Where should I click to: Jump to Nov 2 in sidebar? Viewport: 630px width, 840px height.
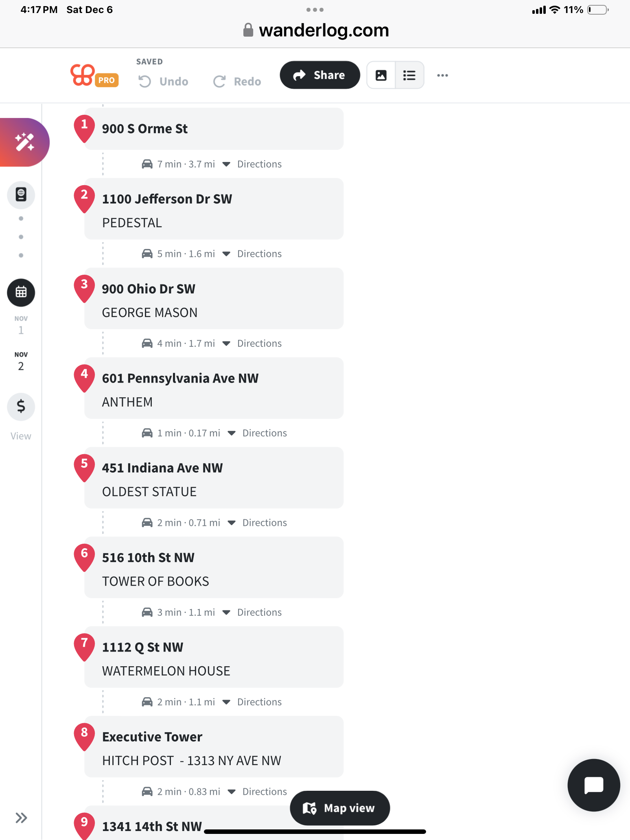[x=21, y=361]
